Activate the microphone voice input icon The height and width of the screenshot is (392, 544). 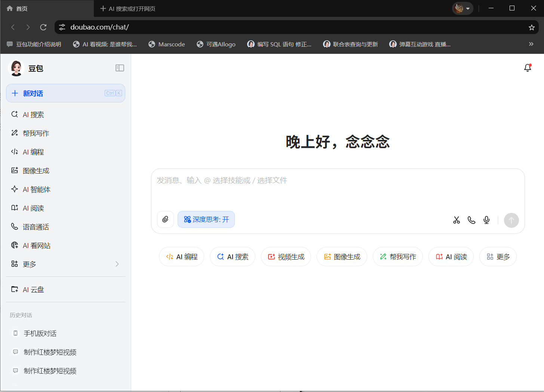486,220
